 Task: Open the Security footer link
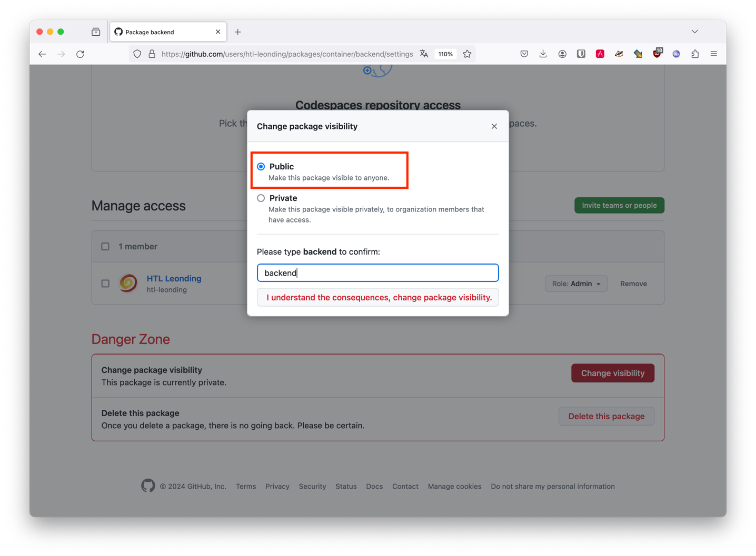(312, 486)
